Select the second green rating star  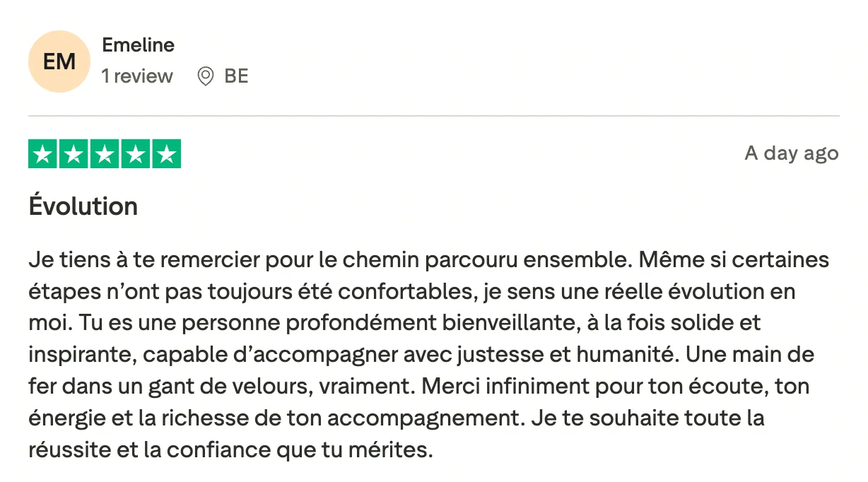tap(74, 154)
